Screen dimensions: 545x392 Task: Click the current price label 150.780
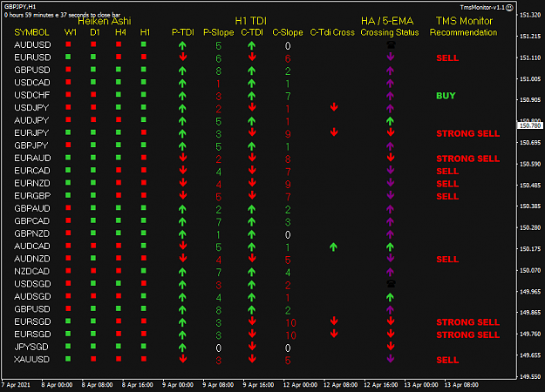(x=530, y=125)
